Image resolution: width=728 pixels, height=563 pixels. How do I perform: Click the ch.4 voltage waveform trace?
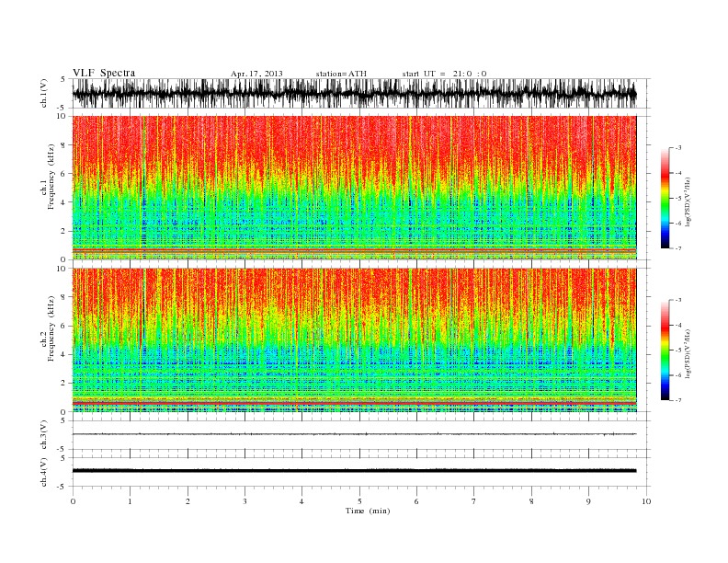pos(354,471)
